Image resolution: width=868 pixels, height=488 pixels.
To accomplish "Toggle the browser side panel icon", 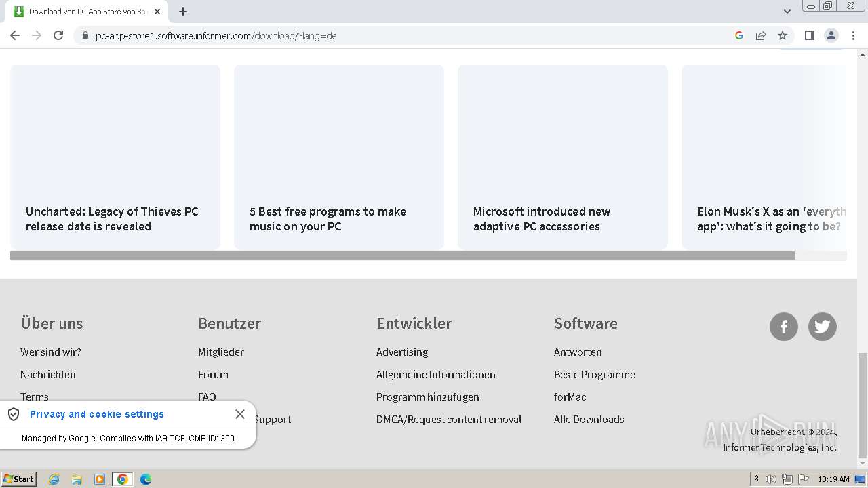I will [x=809, y=35].
